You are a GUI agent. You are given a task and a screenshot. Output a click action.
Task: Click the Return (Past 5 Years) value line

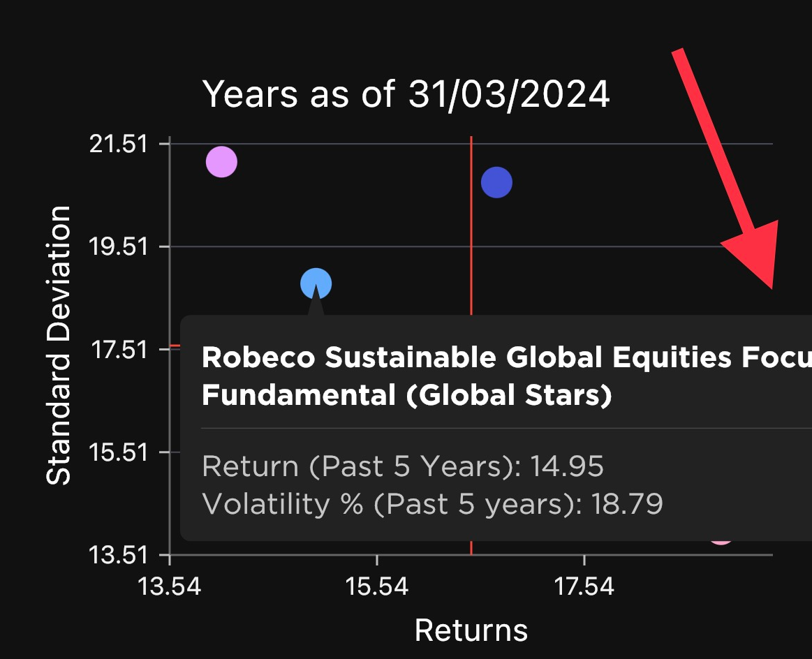(x=402, y=466)
